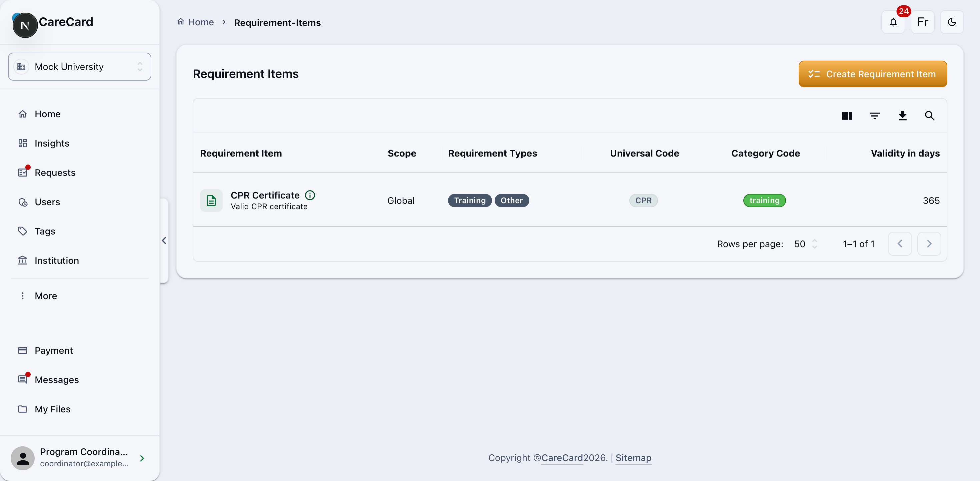The width and height of the screenshot is (980, 481).
Task: Click the 365 validity value
Action: pos(931,201)
